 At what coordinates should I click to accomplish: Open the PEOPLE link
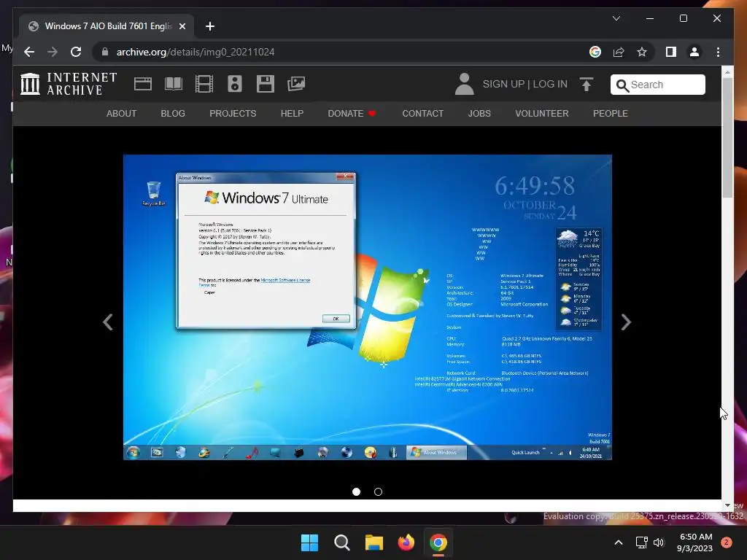point(611,113)
